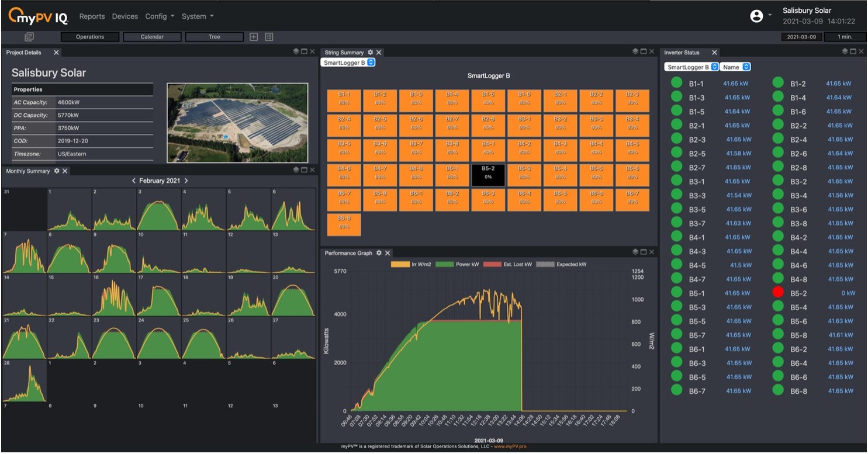The height and width of the screenshot is (454, 868).
Task: Open February 3 daily chart thumbnail
Action: tap(159, 209)
